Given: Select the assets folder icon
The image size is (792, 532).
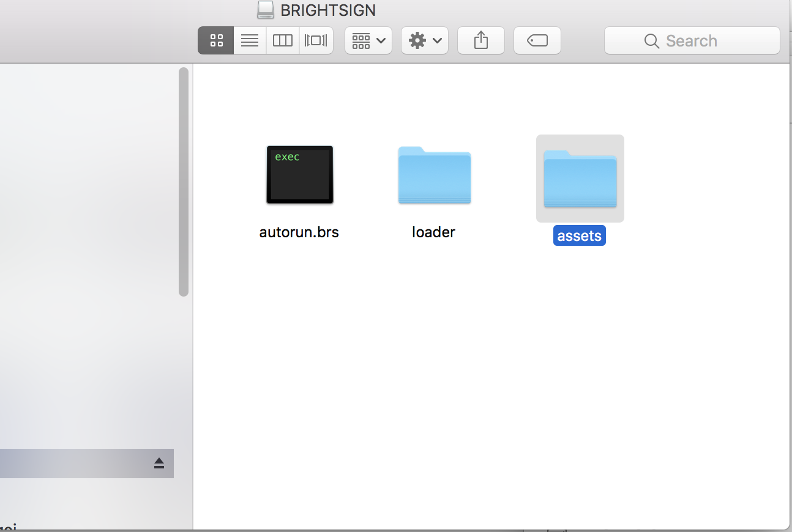Looking at the screenshot, I should [580, 179].
